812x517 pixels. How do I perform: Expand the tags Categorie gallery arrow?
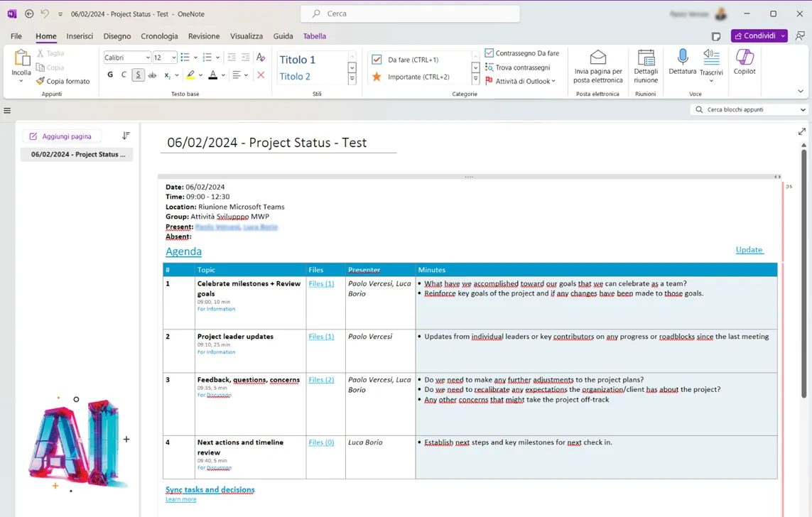click(475, 79)
